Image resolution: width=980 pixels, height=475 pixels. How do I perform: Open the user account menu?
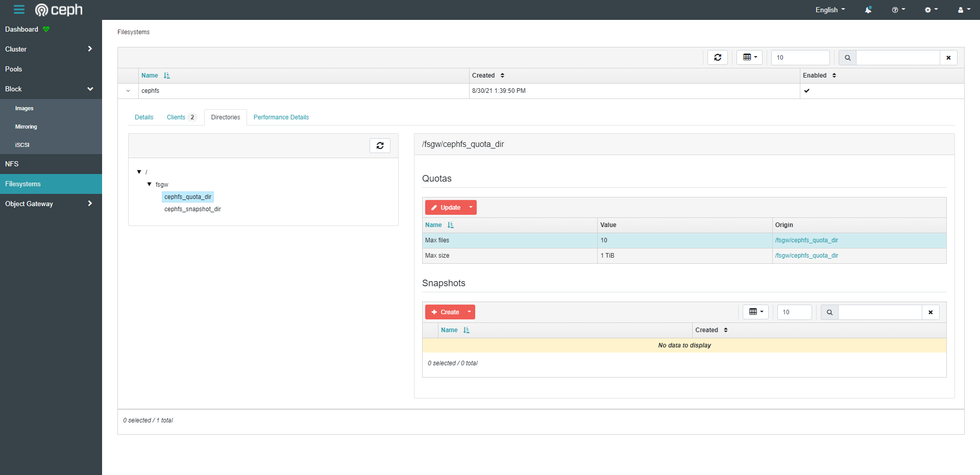coord(962,10)
